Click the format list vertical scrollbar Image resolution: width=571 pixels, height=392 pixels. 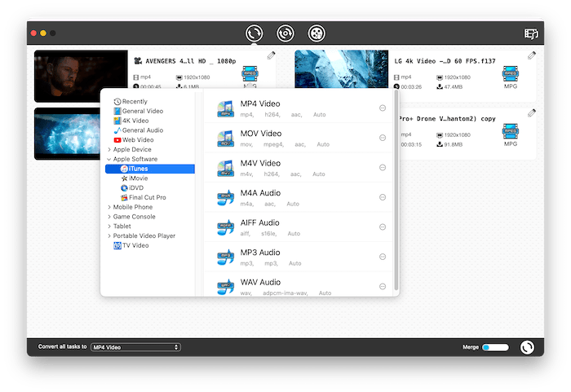[396, 187]
